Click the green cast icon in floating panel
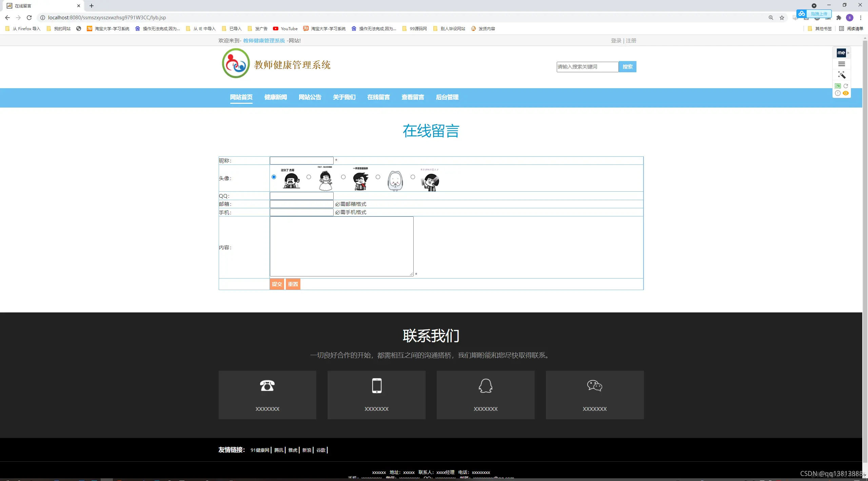Viewport: 868px width, 481px height. coord(837,86)
